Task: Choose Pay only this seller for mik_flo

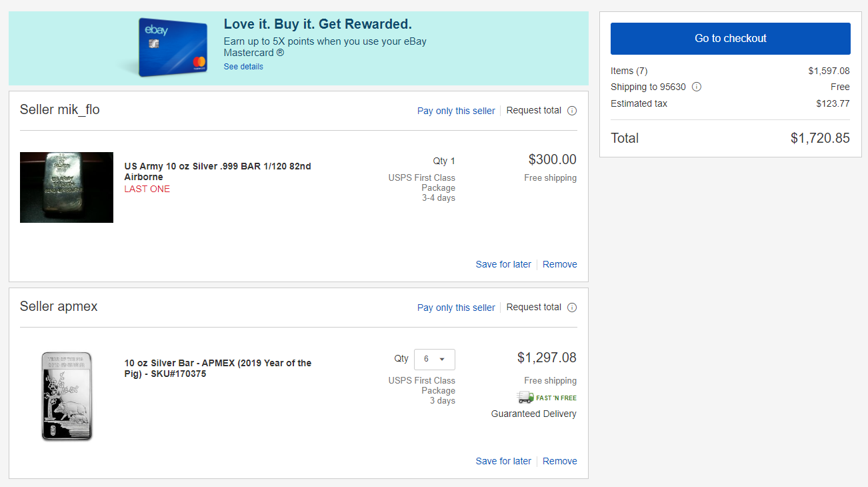Action: [456, 111]
